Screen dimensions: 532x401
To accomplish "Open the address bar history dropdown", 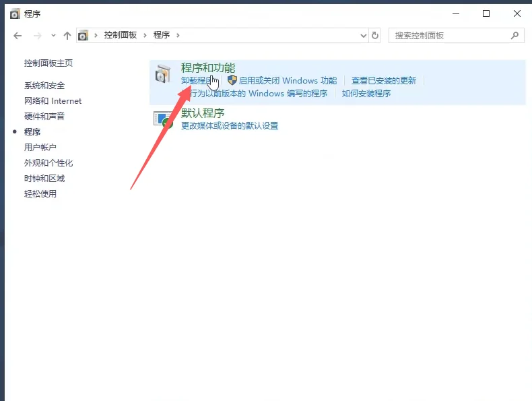I will click(x=364, y=36).
